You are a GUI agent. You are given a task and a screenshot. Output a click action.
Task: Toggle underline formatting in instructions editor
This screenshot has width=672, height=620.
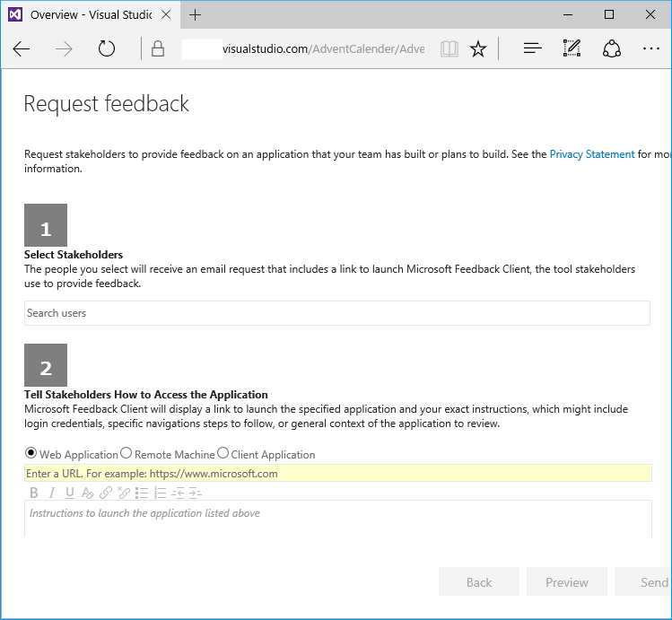click(70, 493)
